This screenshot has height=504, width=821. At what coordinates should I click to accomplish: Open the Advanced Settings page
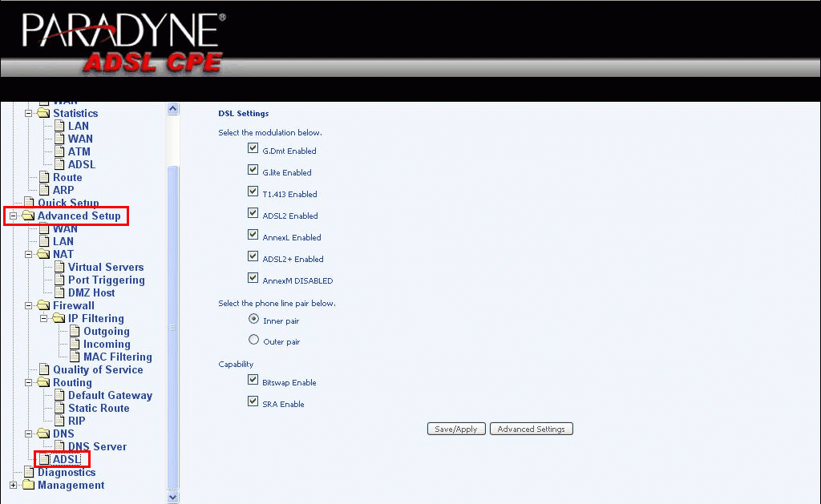click(531, 428)
